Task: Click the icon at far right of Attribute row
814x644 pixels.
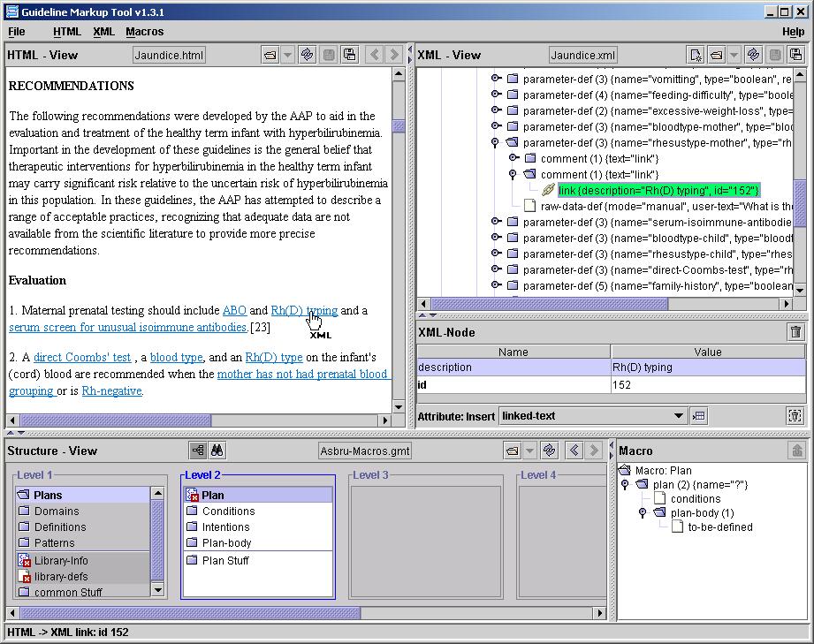Action: coord(795,416)
